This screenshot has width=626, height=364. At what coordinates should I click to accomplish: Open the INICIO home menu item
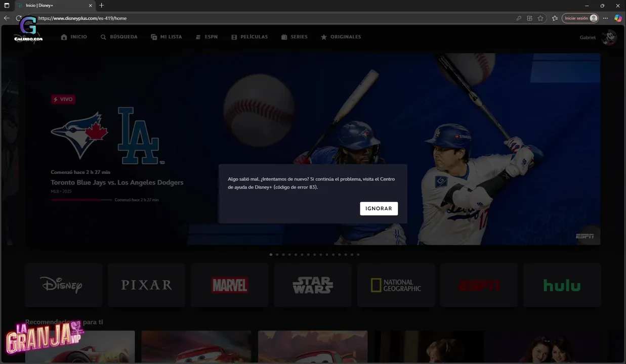tap(74, 37)
